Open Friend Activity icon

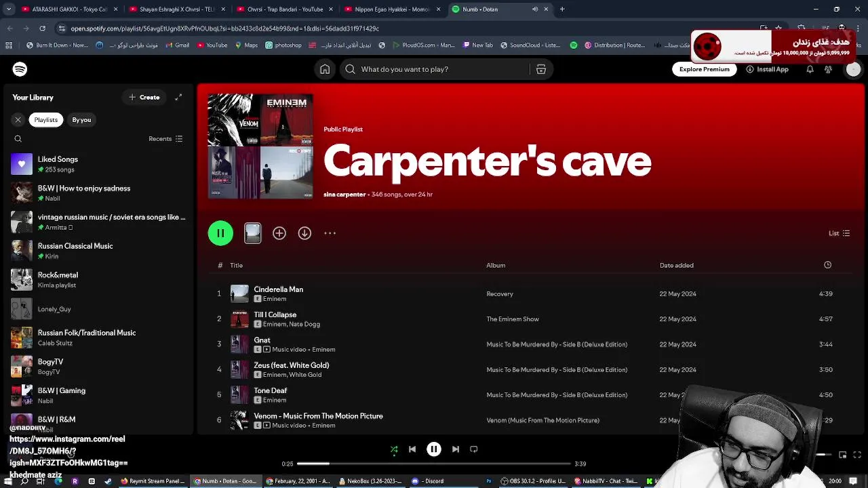click(828, 69)
